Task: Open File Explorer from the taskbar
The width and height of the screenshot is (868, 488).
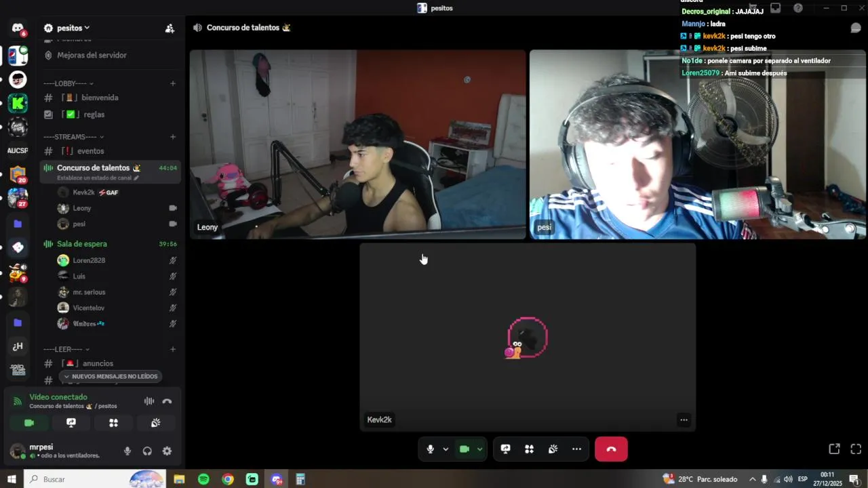Action: click(x=179, y=479)
